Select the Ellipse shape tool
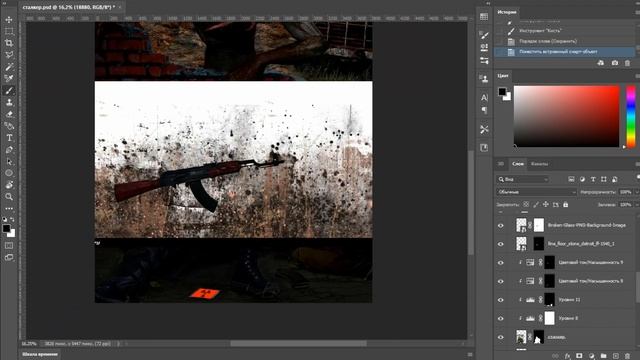 [9, 173]
